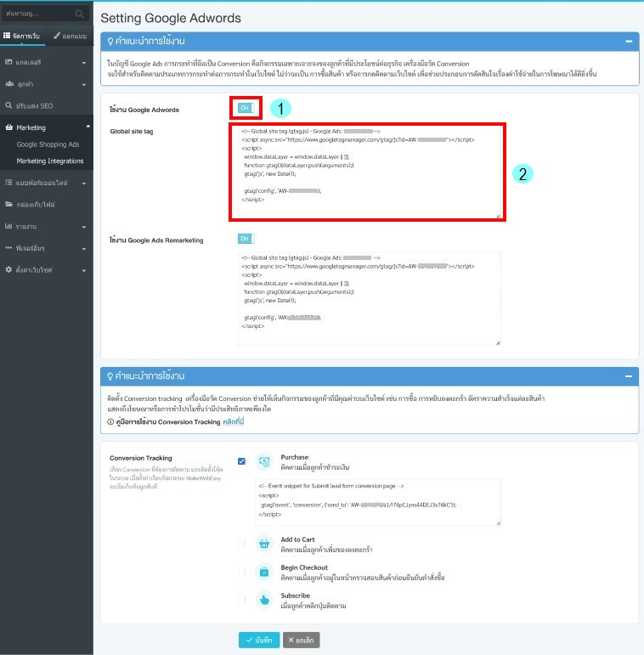Toggle the Google Ads Remarketing switch
The width and height of the screenshot is (644, 655).
coord(246,240)
